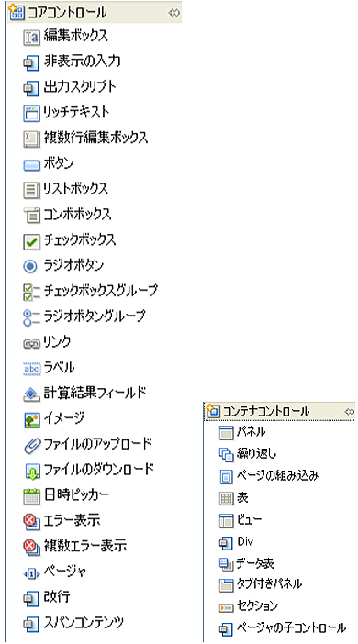Select the リッチテキスト control icon
358x644 pixels.
(31, 113)
